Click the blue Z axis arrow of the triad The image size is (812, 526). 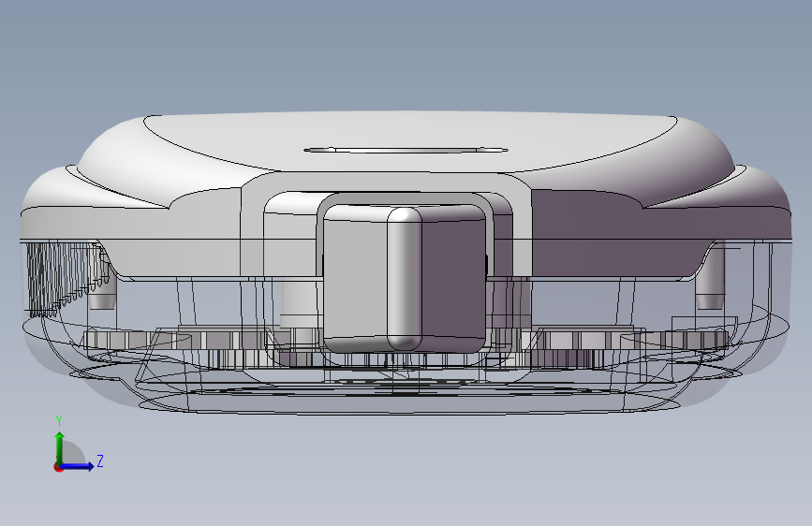point(77,466)
